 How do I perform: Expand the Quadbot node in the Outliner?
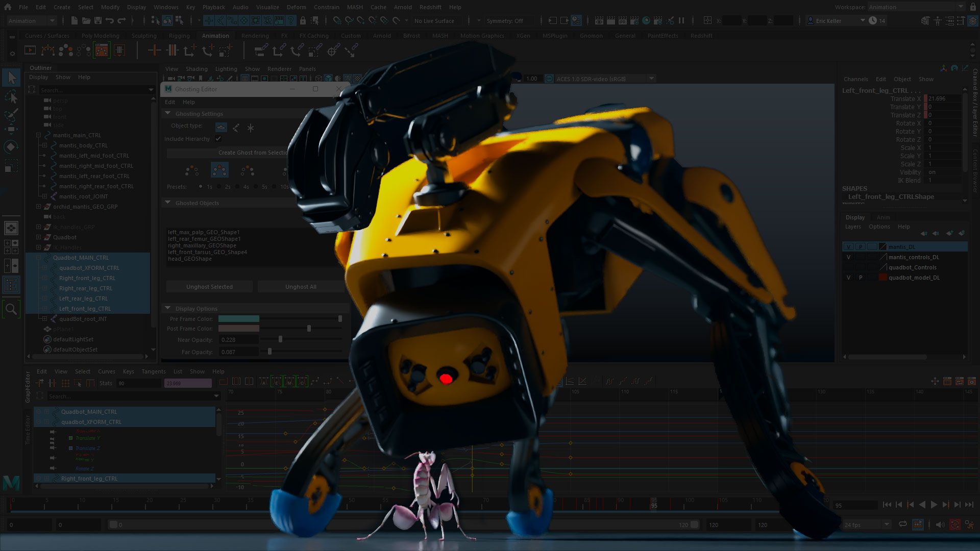coord(39,237)
